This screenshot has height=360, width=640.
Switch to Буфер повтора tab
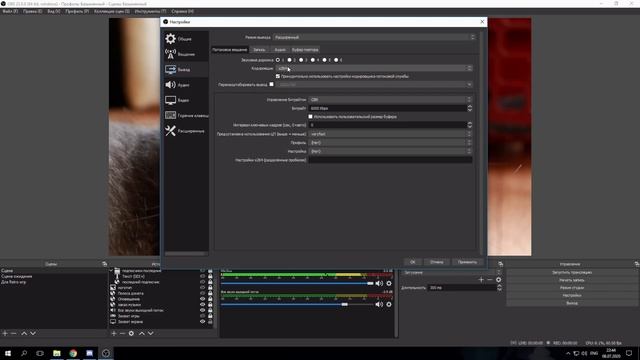pos(305,50)
